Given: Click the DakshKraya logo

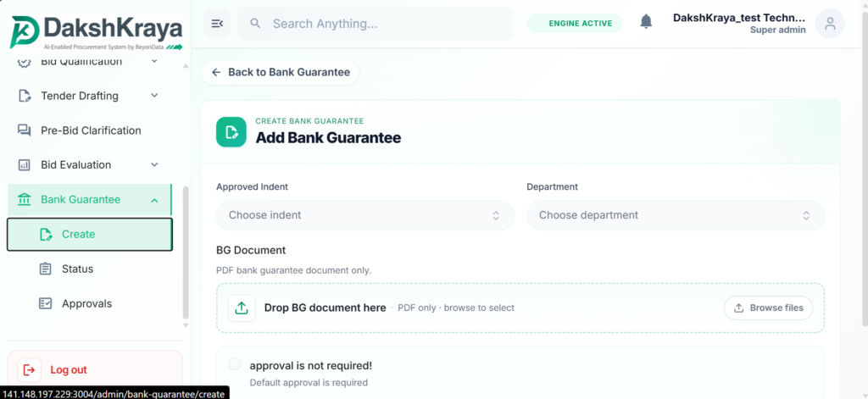Looking at the screenshot, I should 97,33.
